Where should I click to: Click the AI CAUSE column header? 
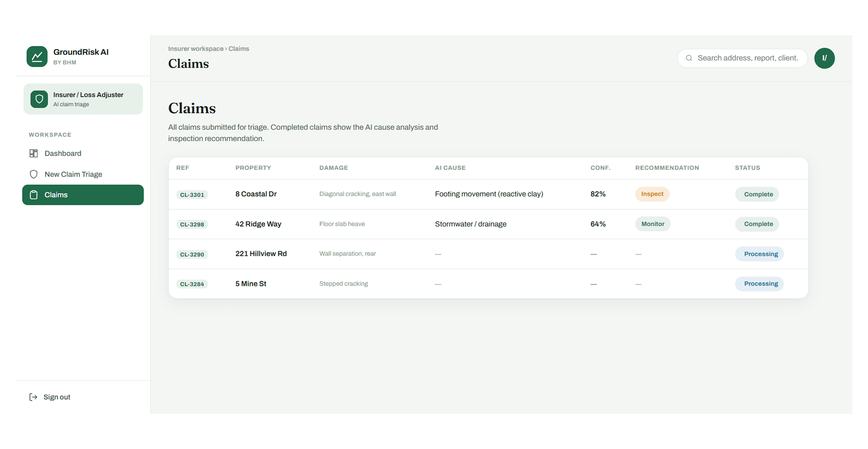click(x=450, y=168)
